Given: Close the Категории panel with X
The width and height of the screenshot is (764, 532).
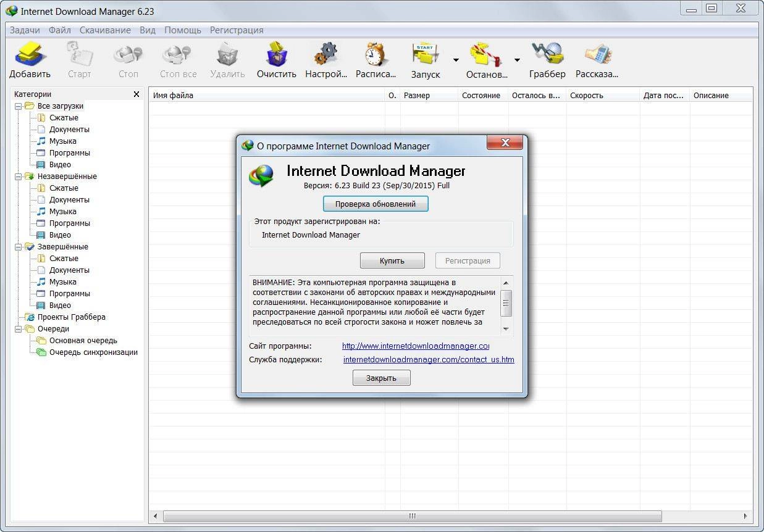Looking at the screenshot, I should (x=136, y=94).
